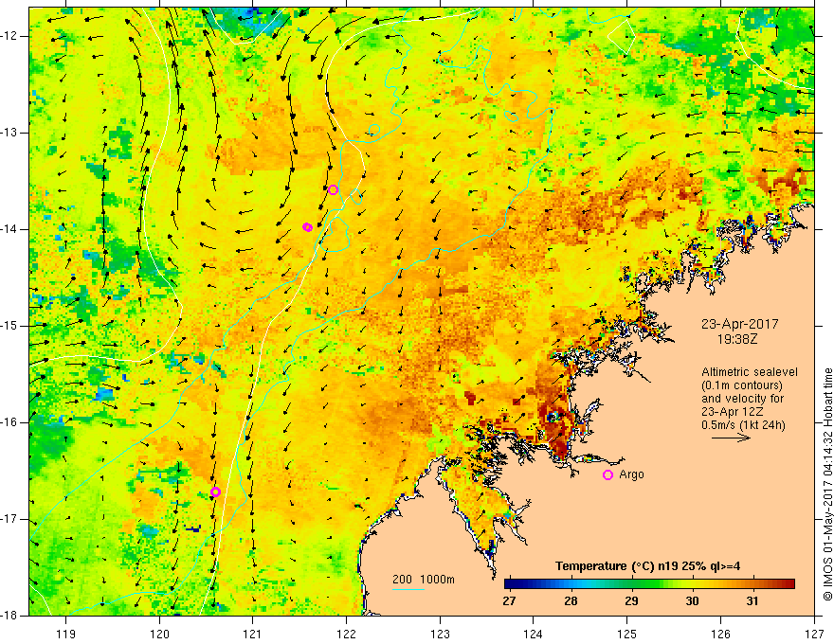Click longitude axis label '125'
834x644 pixels.
pos(627,635)
